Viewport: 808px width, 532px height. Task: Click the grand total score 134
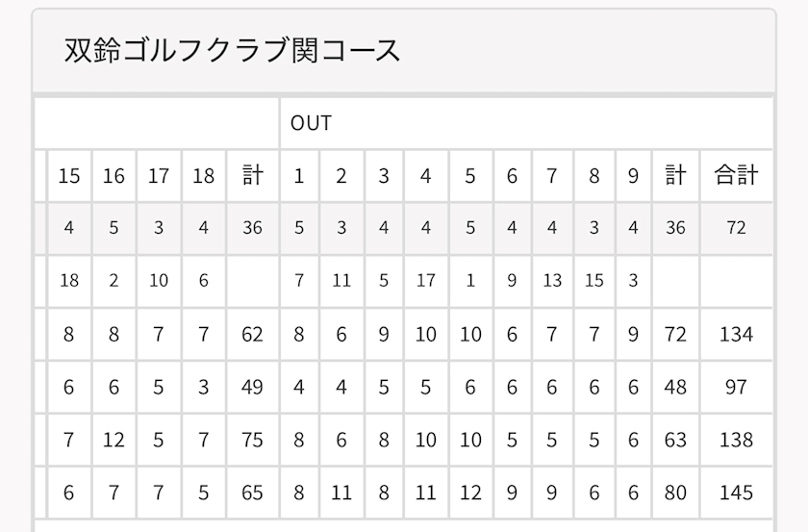coord(736,334)
